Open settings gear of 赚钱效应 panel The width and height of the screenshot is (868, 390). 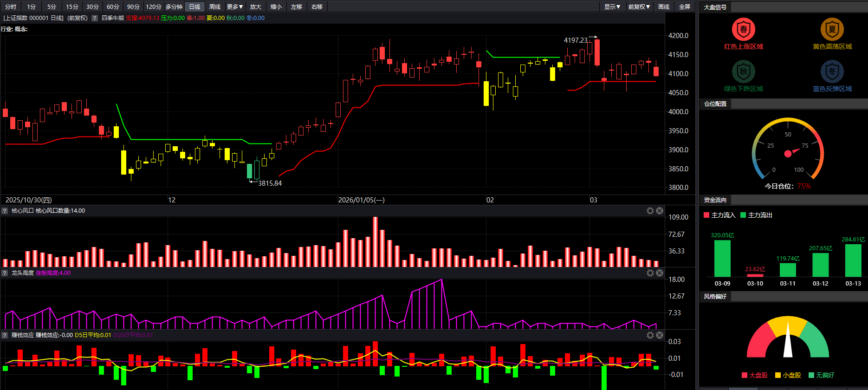[x=650, y=335]
